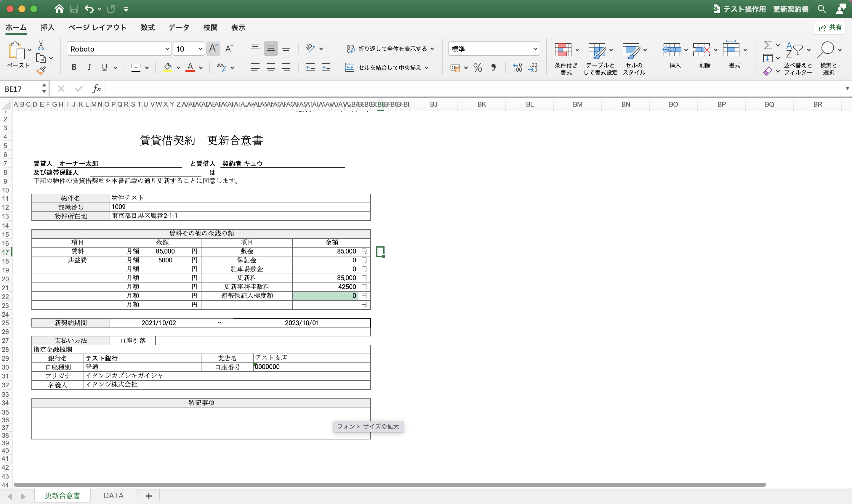Image resolution: width=852 pixels, height=504 pixels.
Task: Apply yellow fill color bucket
Action: 168,67
